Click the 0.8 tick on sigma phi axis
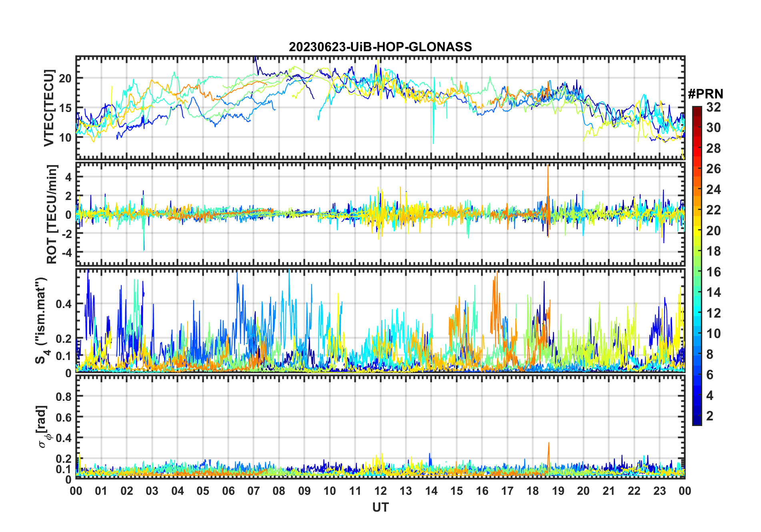761x532 pixels. [x=64, y=396]
